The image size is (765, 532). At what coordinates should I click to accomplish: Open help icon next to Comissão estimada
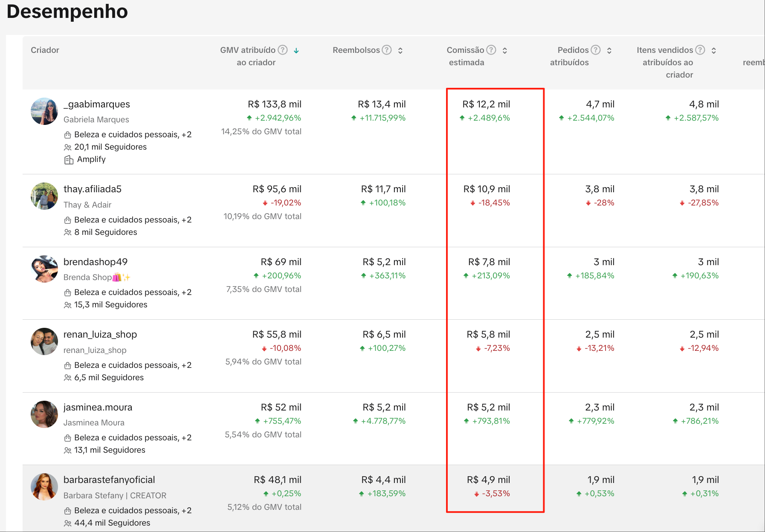(491, 50)
